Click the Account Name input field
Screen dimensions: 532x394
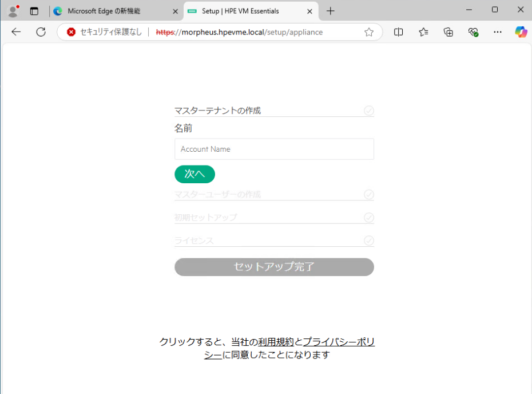pos(274,149)
